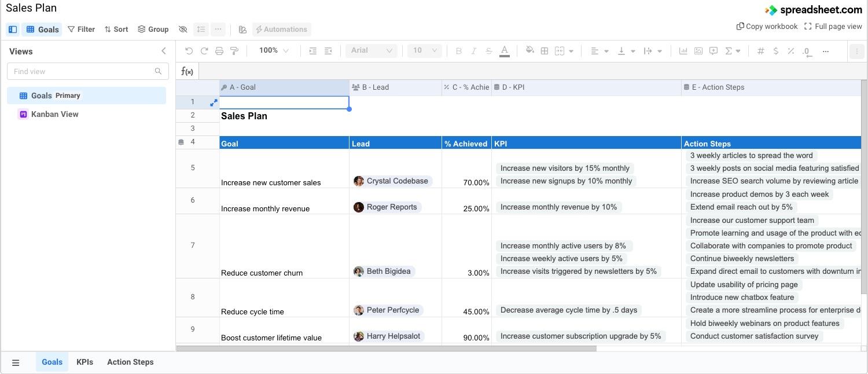Image resolution: width=868 pixels, height=374 pixels.
Task: Toggle italic formatting
Action: click(473, 50)
